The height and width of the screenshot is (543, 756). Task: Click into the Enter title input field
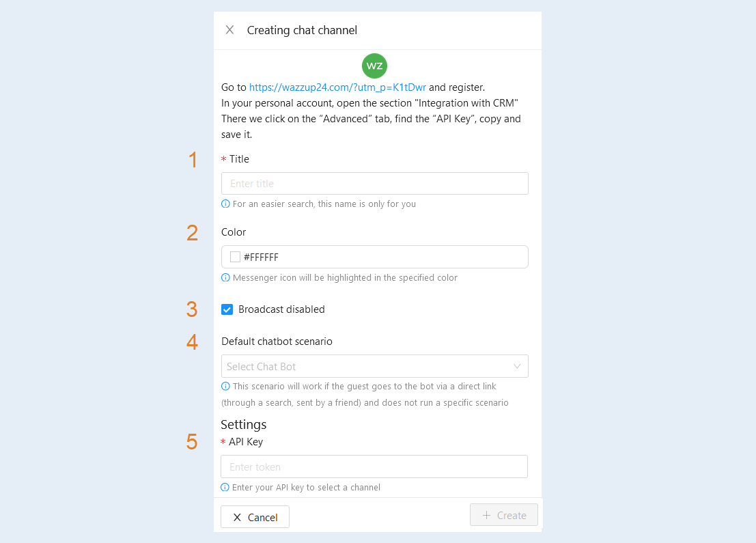tap(375, 183)
